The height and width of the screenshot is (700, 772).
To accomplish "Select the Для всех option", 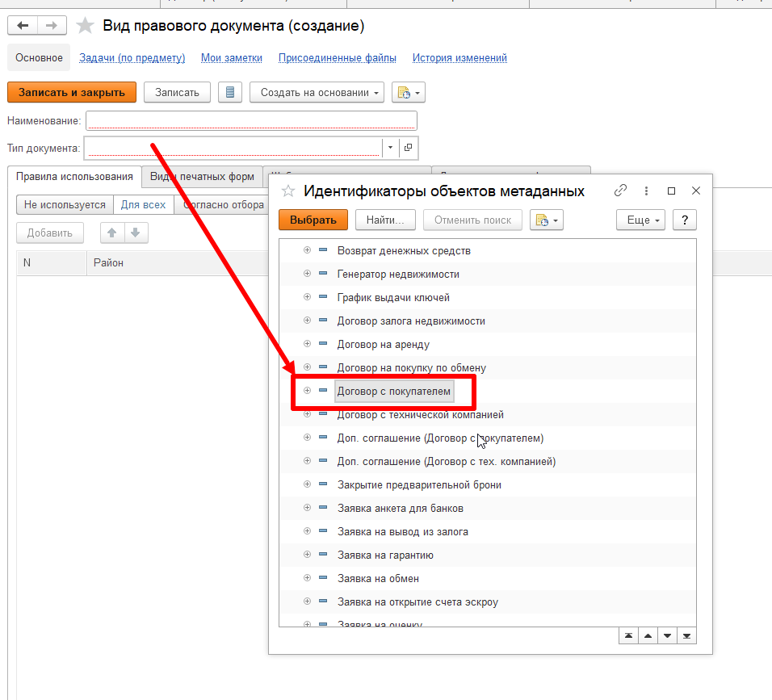I will click(143, 205).
